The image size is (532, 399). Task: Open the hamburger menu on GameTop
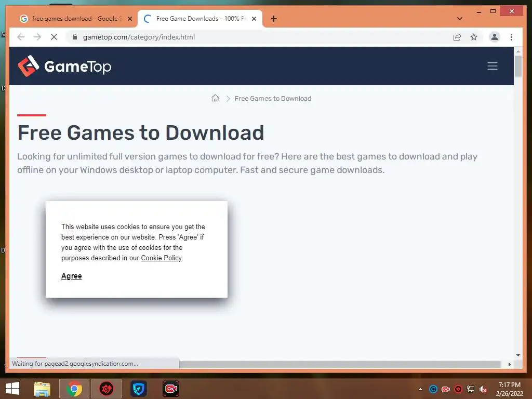tap(493, 66)
